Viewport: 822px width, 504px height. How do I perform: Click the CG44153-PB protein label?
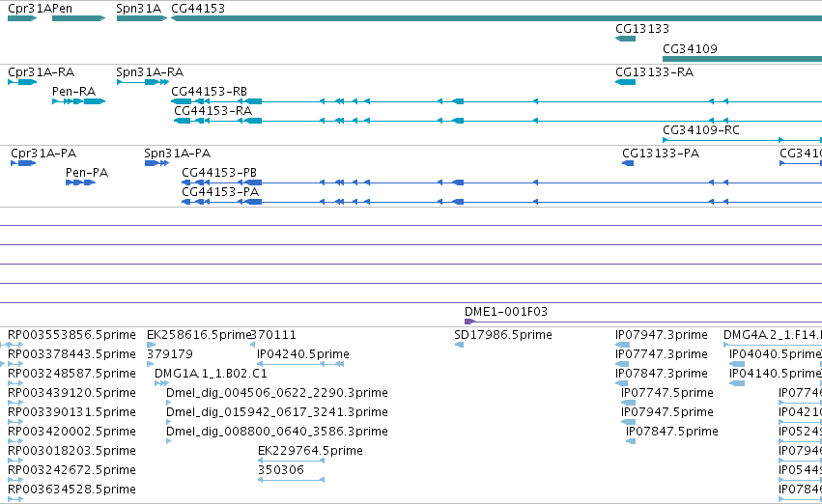coord(219,173)
